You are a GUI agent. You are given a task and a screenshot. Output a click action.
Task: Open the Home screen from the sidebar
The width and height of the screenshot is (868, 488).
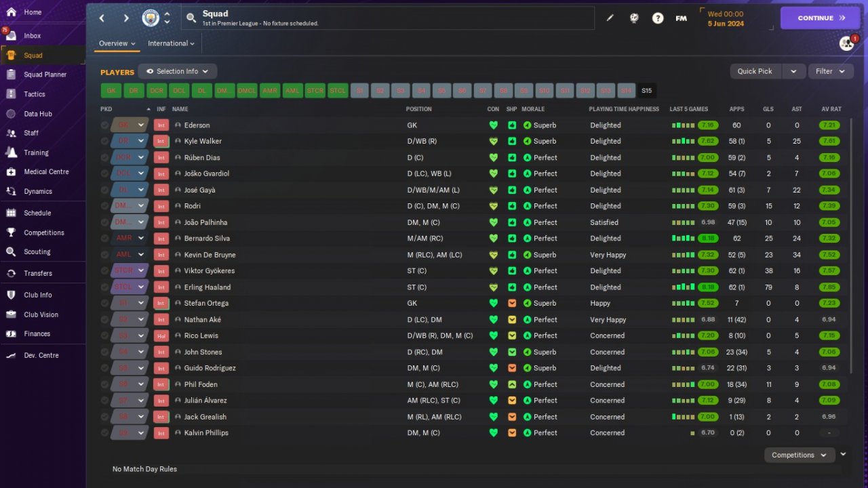tap(33, 12)
